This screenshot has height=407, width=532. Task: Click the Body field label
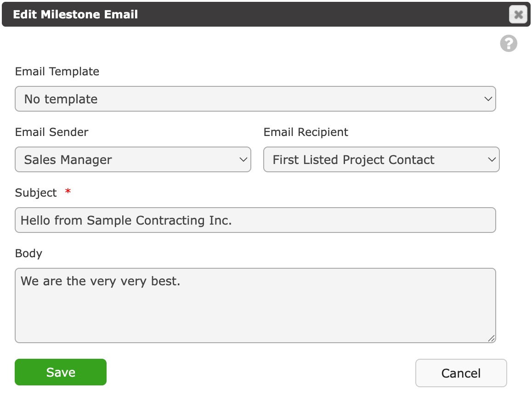coord(28,254)
